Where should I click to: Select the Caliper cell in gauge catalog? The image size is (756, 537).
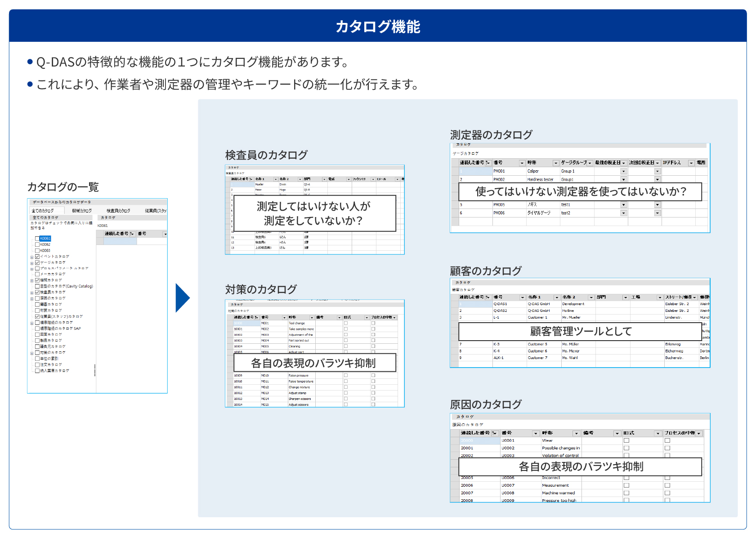click(x=543, y=171)
